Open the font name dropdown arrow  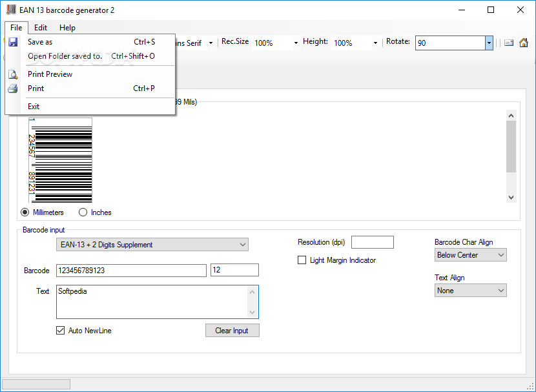pos(211,43)
